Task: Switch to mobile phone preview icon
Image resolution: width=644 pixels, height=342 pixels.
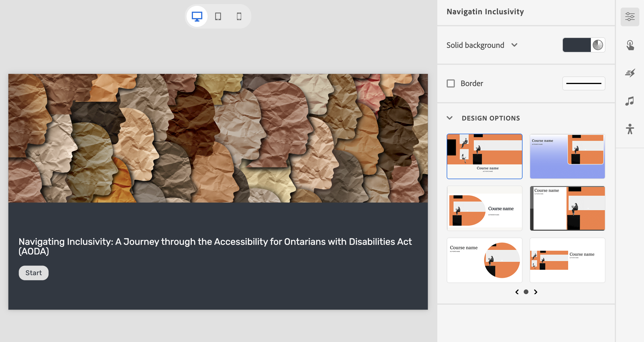Action: click(x=239, y=16)
